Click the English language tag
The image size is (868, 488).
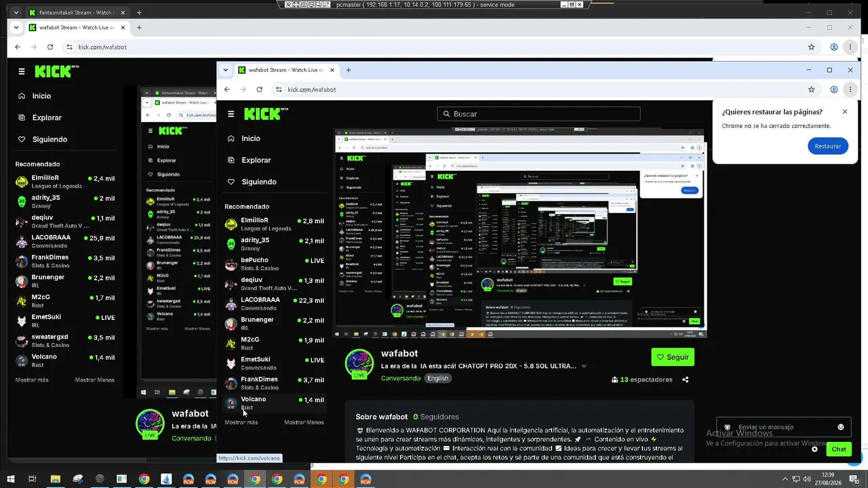pyautogui.click(x=437, y=378)
